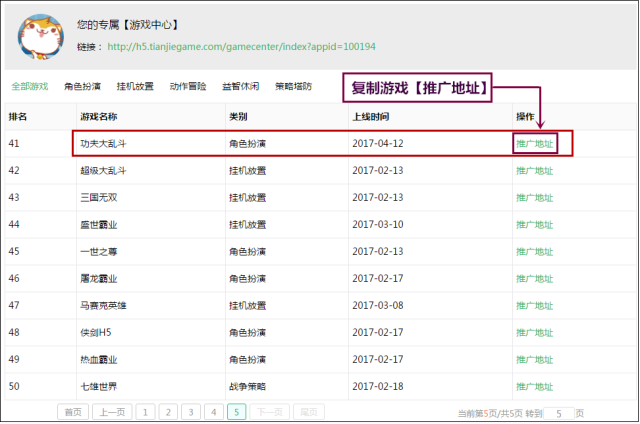Select game name 盛世霸业
Image resolution: width=640 pixels, height=424 pixels.
(99, 224)
